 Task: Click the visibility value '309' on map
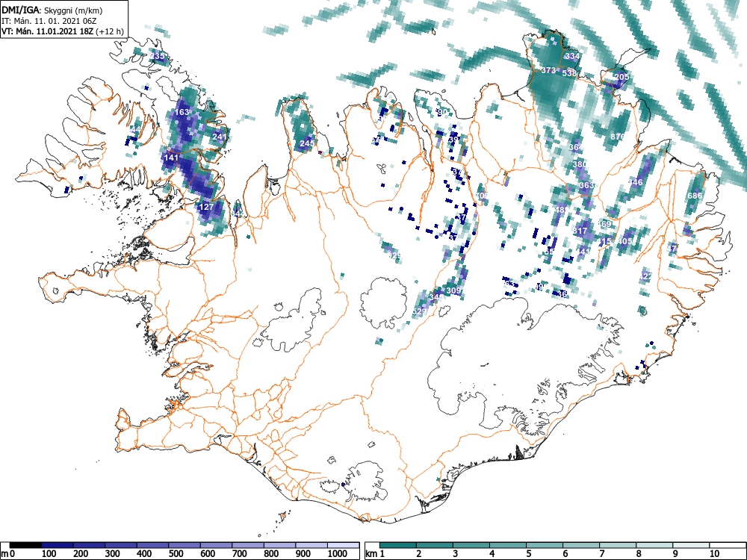pos(453,290)
